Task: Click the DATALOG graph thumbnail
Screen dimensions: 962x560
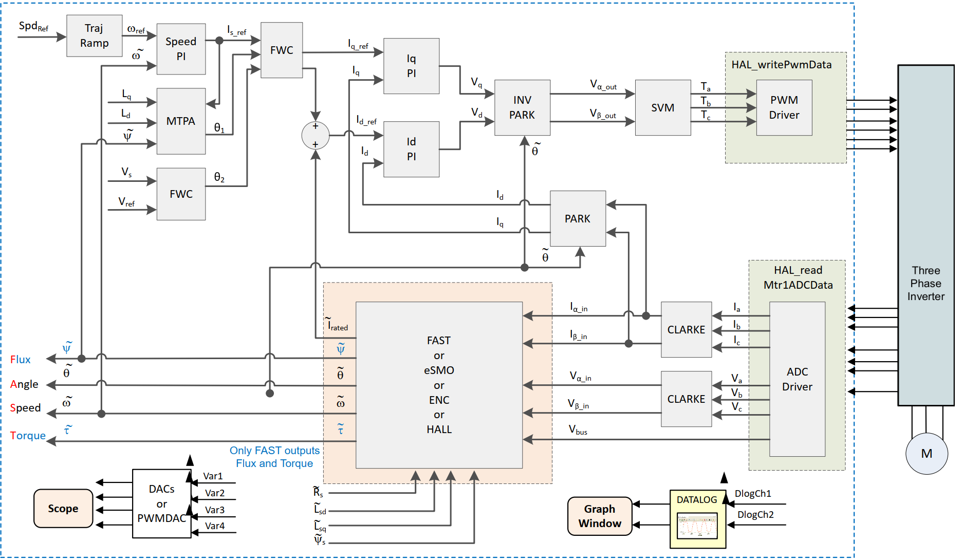Action: click(697, 526)
